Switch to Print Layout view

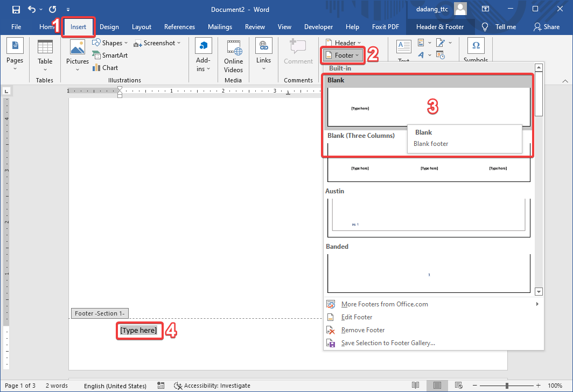437,386
